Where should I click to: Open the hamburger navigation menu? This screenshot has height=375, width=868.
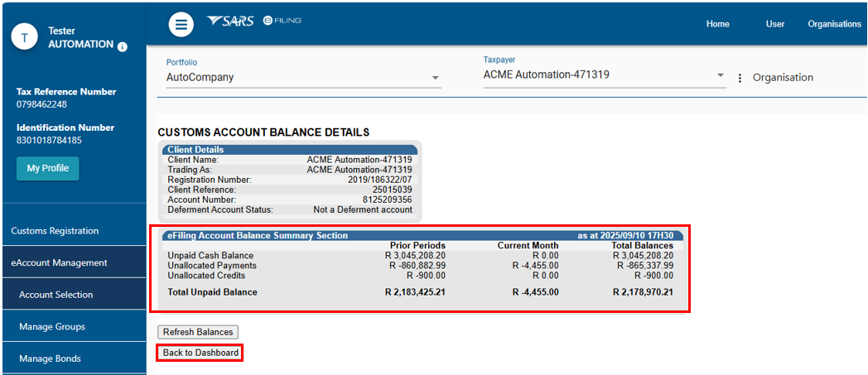pyautogui.click(x=181, y=25)
